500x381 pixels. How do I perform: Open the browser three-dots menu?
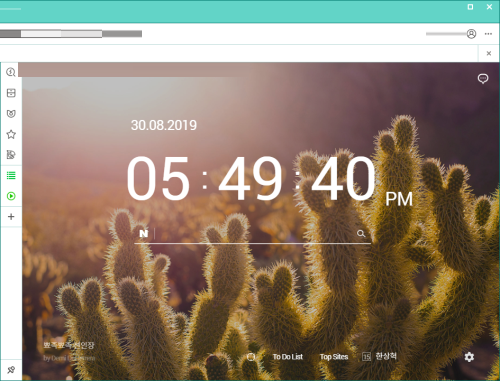pyautogui.click(x=488, y=34)
